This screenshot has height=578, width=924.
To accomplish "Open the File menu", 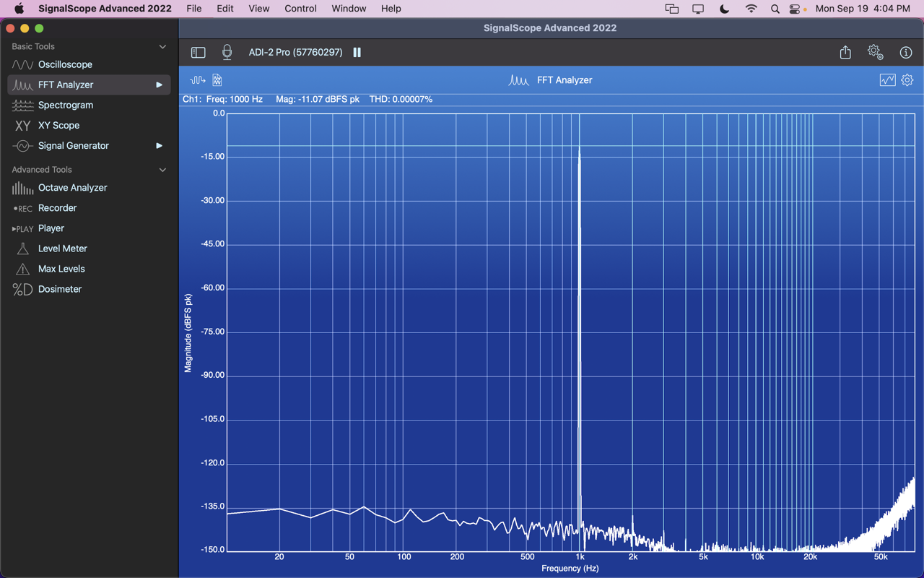I will [193, 9].
